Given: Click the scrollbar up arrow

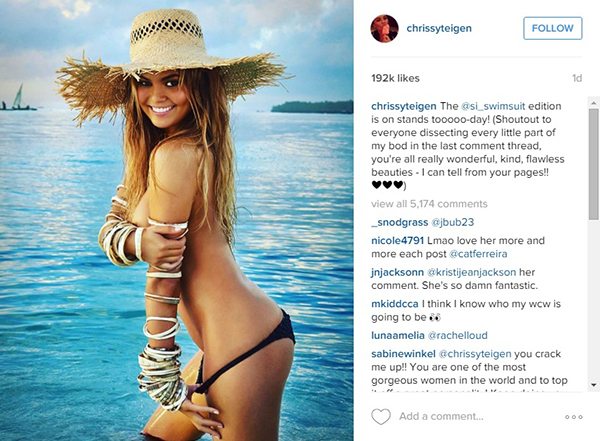Looking at the screenshot, I should 593,103.
